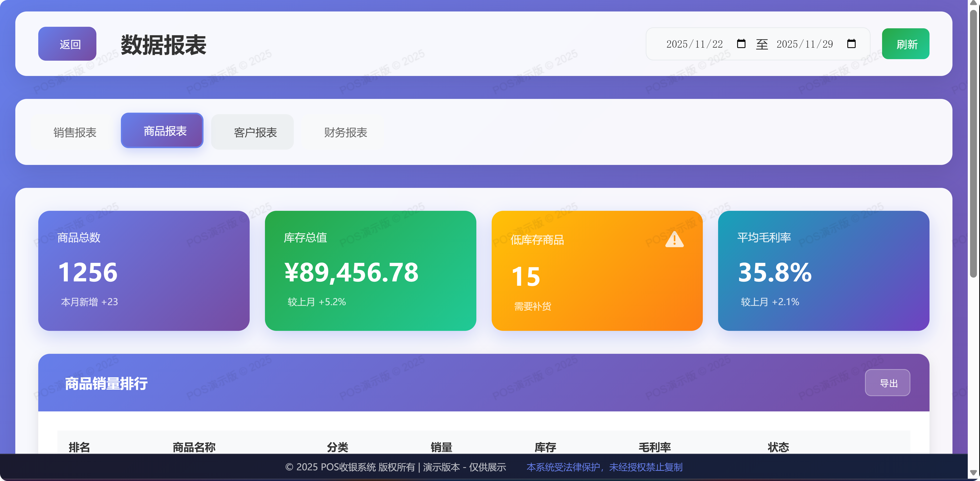Select the 商品总数 stat card
980x481 pixels.
[x=143, y=270]
